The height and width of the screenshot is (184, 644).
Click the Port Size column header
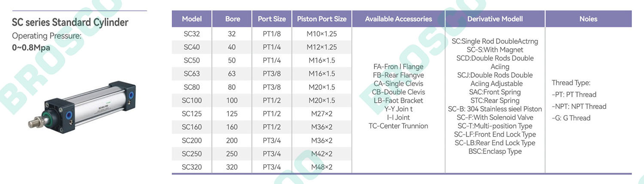tap(272, 19)
